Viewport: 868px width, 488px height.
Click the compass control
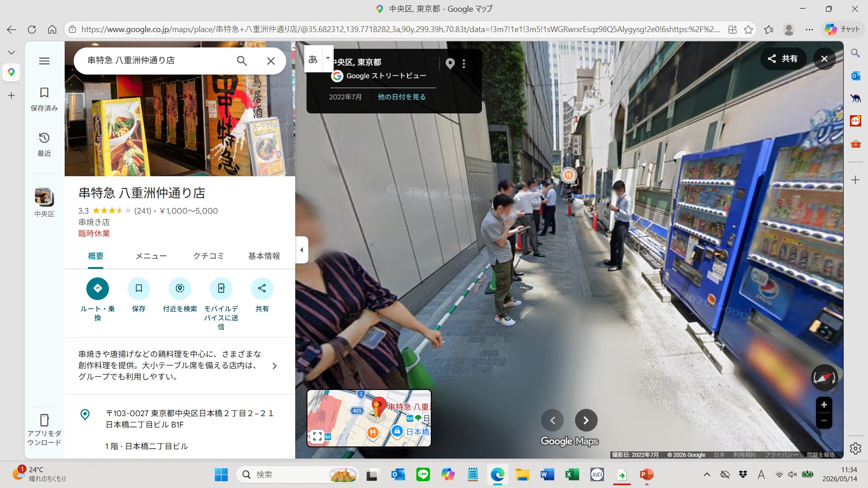pos(824,378)
